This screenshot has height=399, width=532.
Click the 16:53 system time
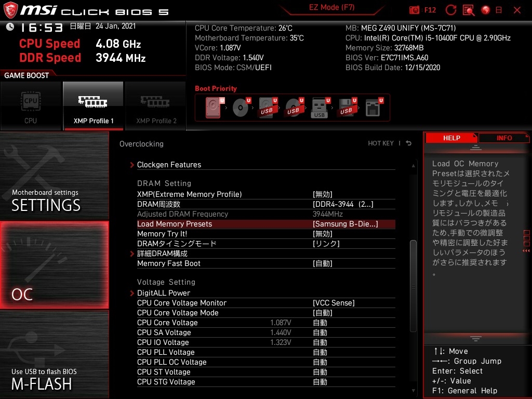[x=42, y=28]
